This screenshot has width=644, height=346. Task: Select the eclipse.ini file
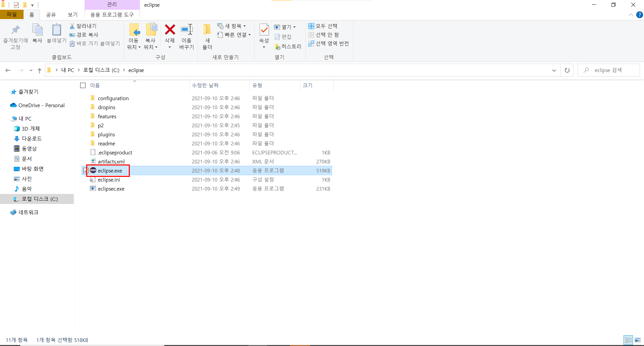click(207, 180)
